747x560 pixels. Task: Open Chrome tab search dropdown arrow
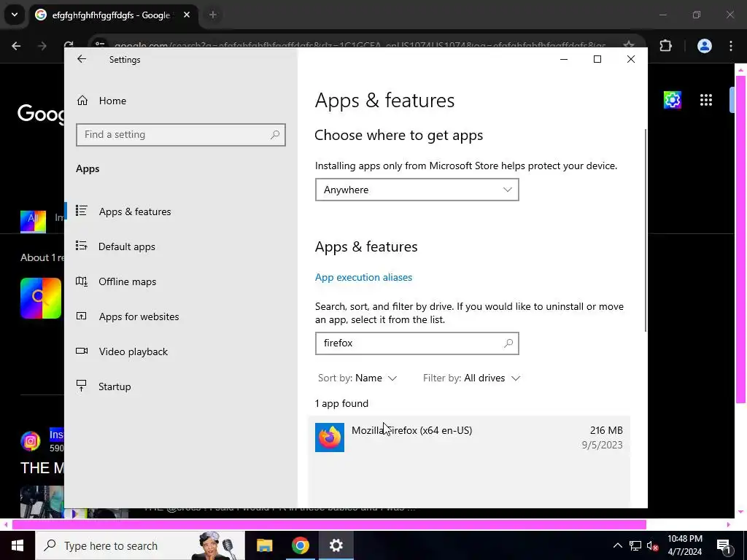15,15
